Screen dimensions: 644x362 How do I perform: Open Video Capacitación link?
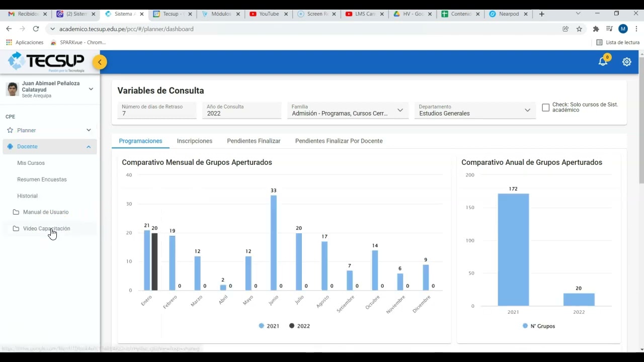[46, 229]
